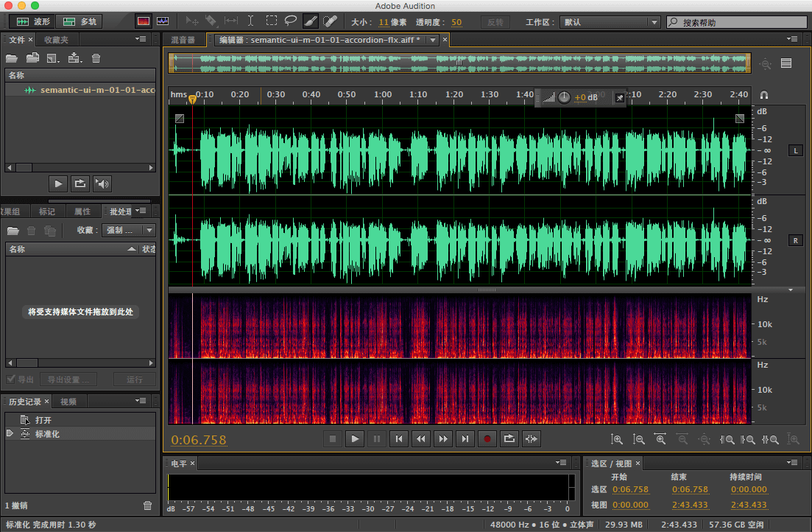This screenshot has width=812, height=532.
Task: Switch to the Properties tab
Action: tap(82, 211)
